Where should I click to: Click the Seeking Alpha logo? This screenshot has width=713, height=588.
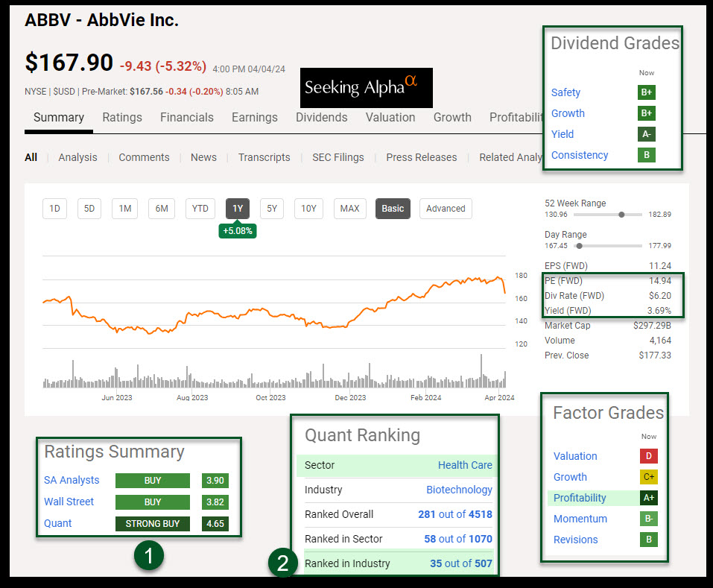[366, 87]
